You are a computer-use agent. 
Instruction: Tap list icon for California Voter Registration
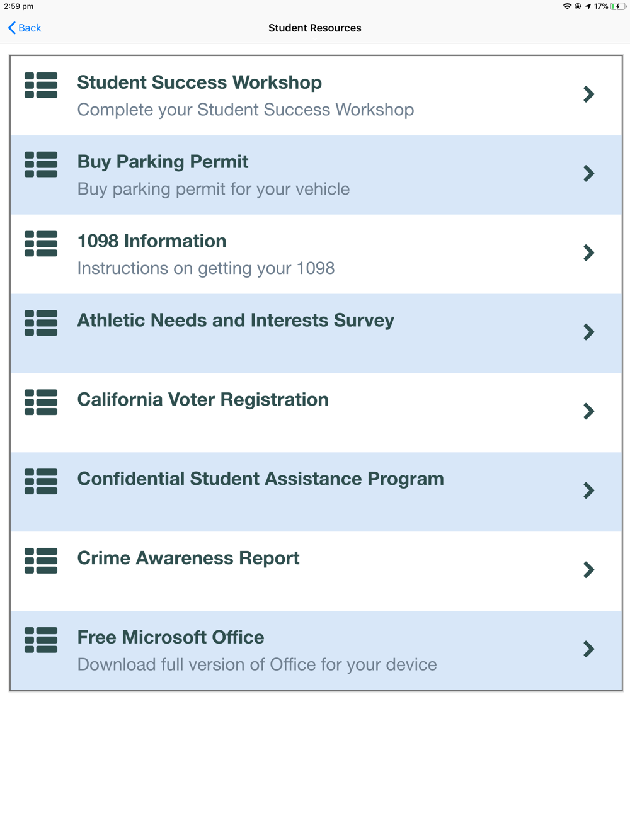[41, 402]
